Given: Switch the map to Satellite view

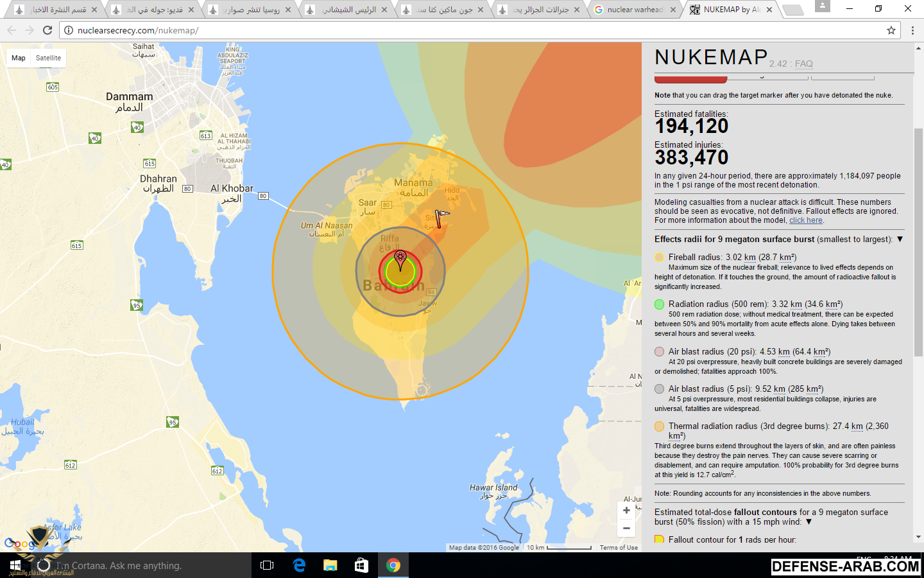Looking at the screenshot, I should click(48, 58).
